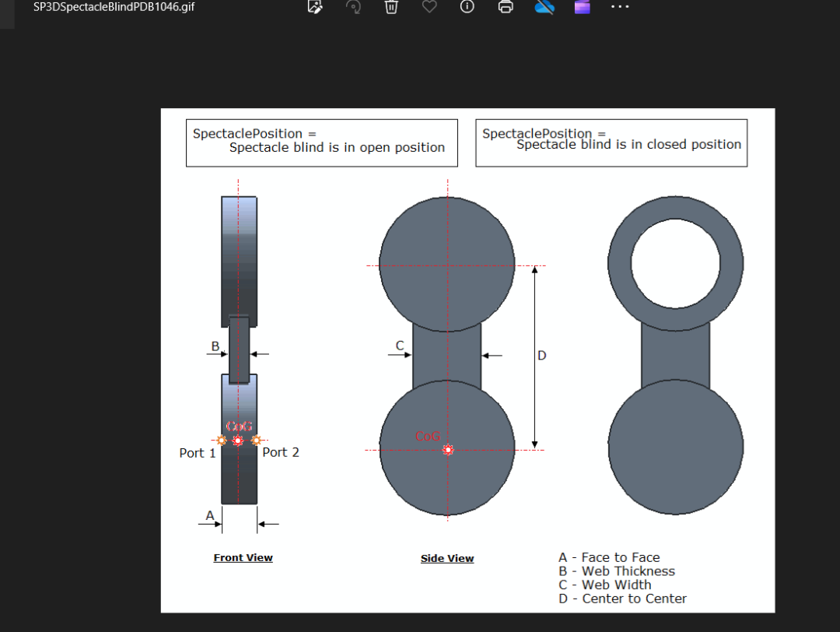Click the file name SP3DSpectacleBlindPDB1046.gif

pos(114,7)
